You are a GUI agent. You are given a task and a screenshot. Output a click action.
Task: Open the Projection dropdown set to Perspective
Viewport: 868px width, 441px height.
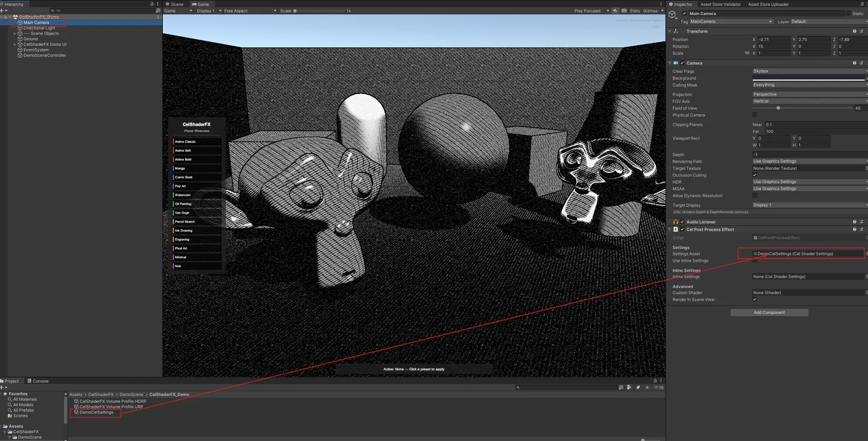coord(810,95)
